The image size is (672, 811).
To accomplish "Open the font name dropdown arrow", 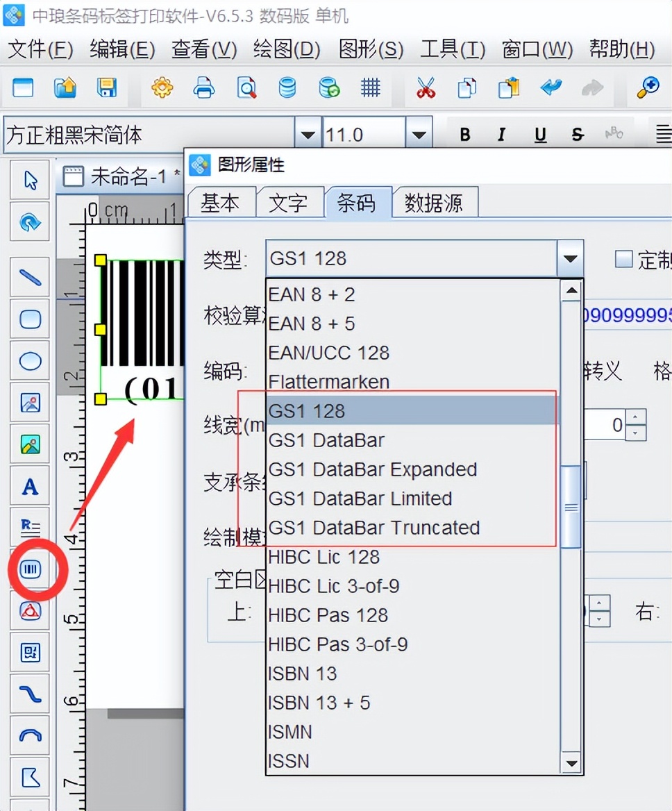I will [x=308, y=135].
